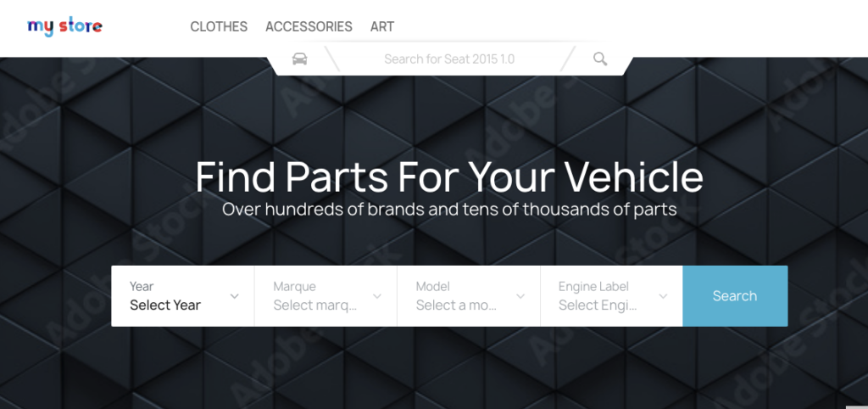Screen dimensions: 868x409
Task: Click the Model dropdown chevron arrow
Action: 520,296
